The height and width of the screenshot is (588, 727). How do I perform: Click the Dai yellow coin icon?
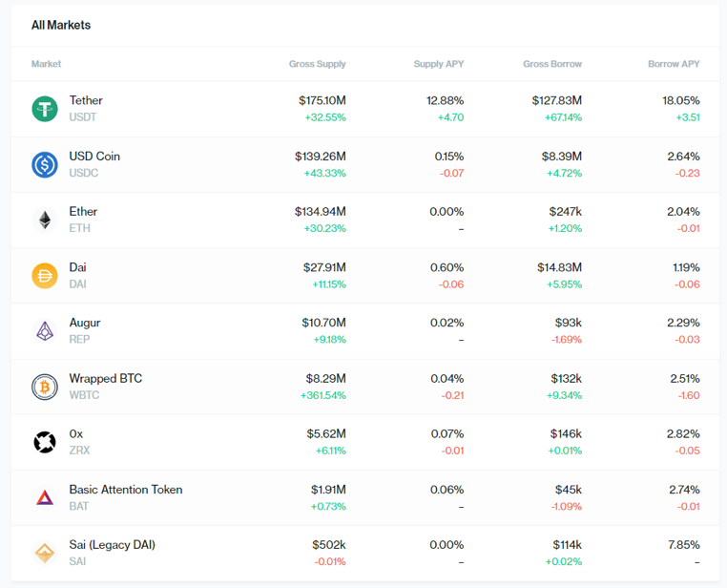45,276
